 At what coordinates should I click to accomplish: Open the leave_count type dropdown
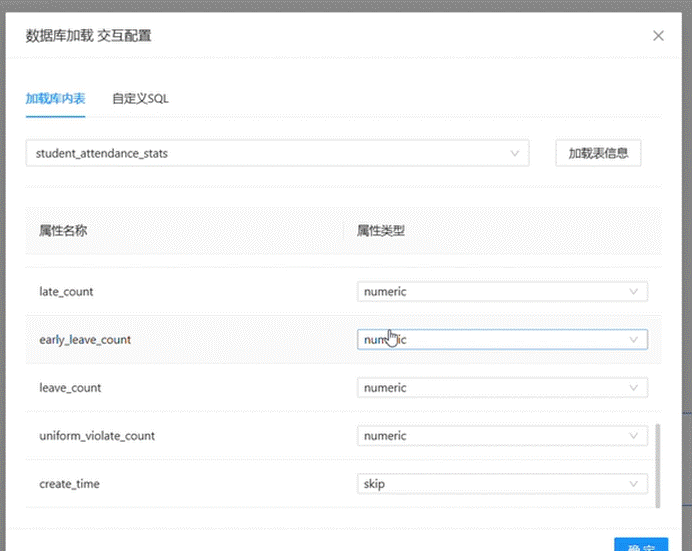[502, 388]
